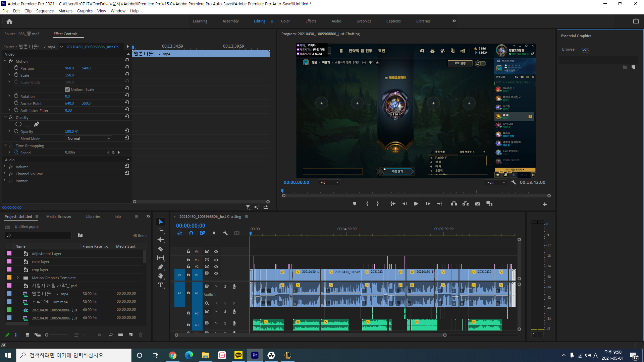Open Browse tab in Essential Graphics
This screenshot has width=644, height=362.
[x=568, y=49]
